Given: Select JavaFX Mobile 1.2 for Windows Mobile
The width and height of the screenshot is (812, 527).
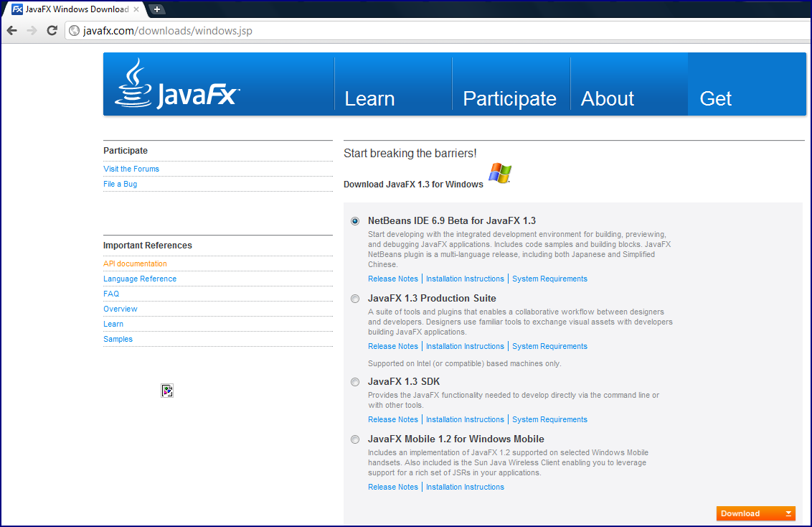Looking at the screenshot, I should point(354,439).
